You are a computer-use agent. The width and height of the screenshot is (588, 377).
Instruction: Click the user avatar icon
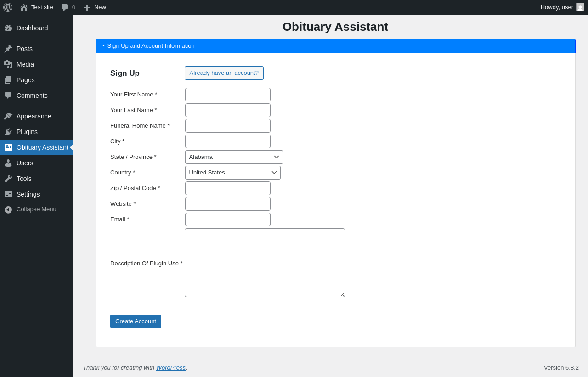coord(580,7)
